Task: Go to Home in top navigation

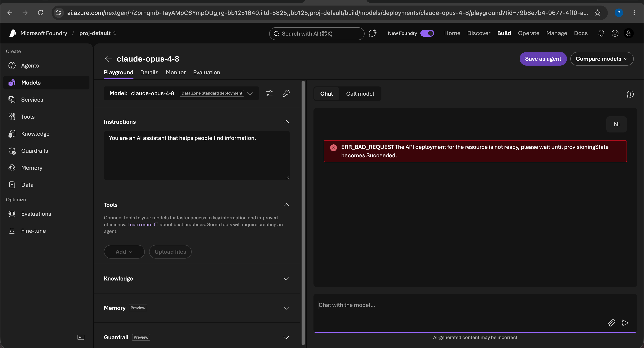Action: point(452,33)
